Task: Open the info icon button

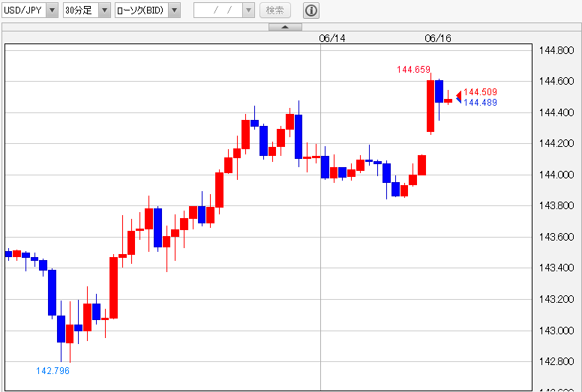Action: tap(311, 10)
